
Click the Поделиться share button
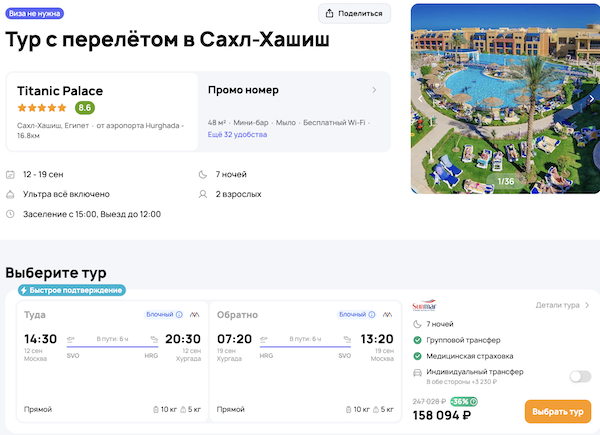tap(354, 13)
